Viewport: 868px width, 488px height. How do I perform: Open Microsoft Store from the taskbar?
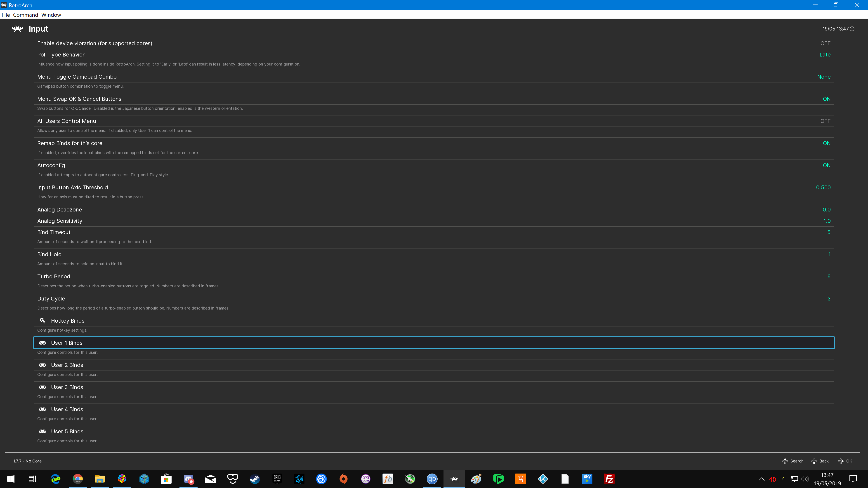166,479
